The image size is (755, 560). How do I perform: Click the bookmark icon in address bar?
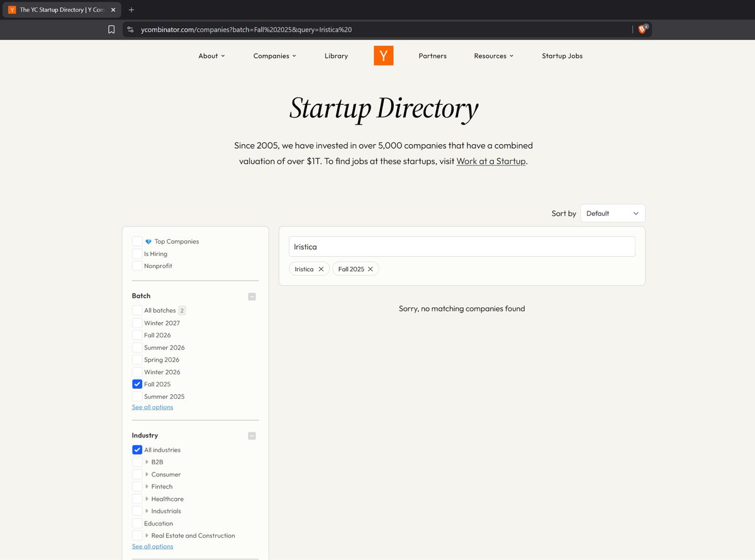pos(111,30)
